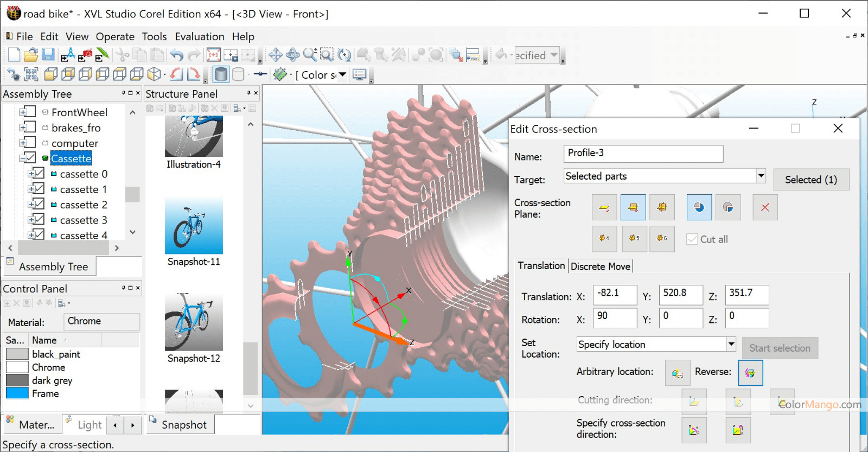The height and width of the screenshot is (452, 868).
Task: Click the Undo arrow in toolbar
Action: pos(176,55)
